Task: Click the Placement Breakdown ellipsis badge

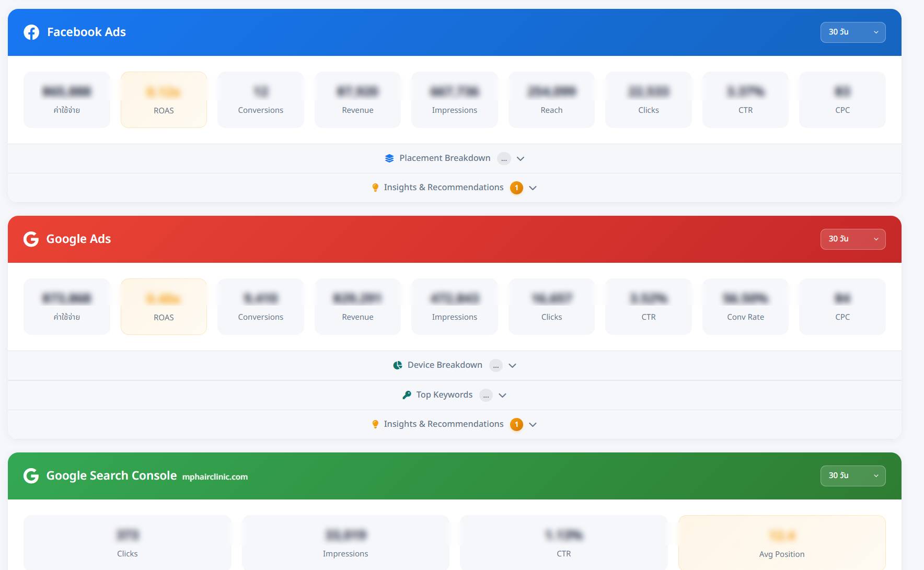Action: 504,158
